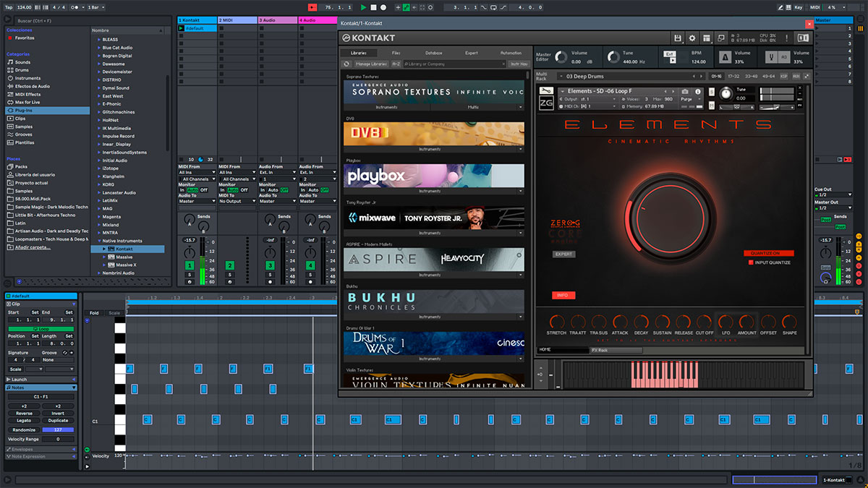Solo the Kontakt track 1
Viewport: 868px width, 488px height.
tap(189, 275)
